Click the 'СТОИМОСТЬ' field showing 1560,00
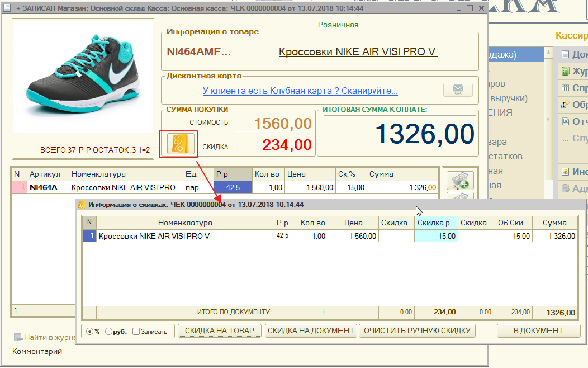The image size is (588, 368). 274,123
